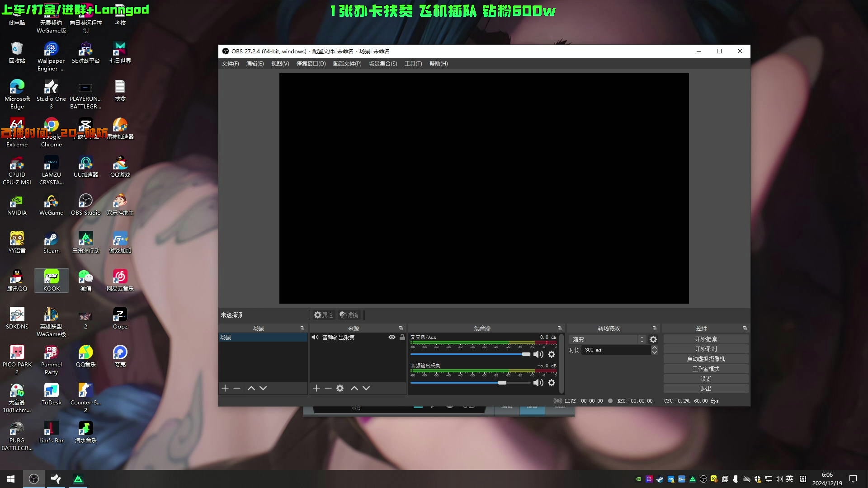
Task: Add a new source with the plus icon
Action: pyautogui.click(x=316, y=388)
